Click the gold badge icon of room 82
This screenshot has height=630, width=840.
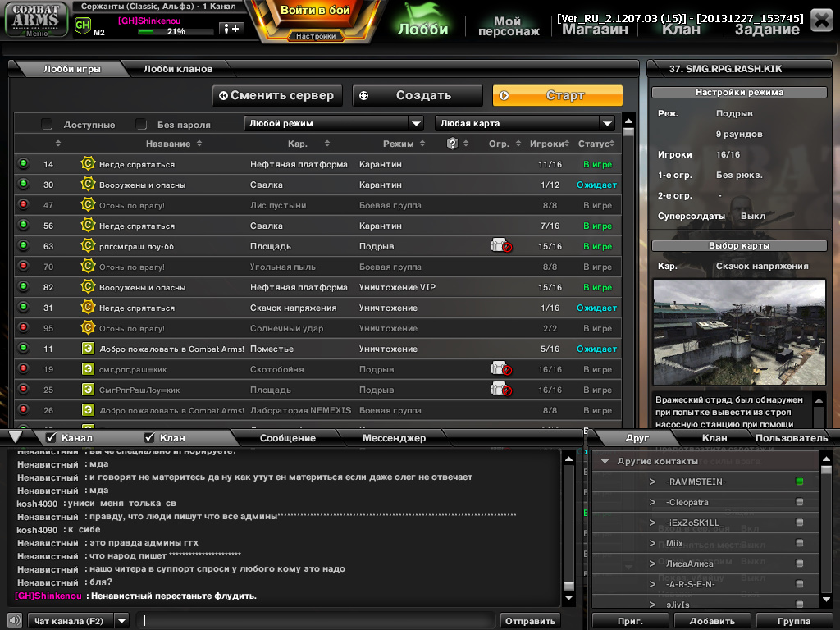88,286
